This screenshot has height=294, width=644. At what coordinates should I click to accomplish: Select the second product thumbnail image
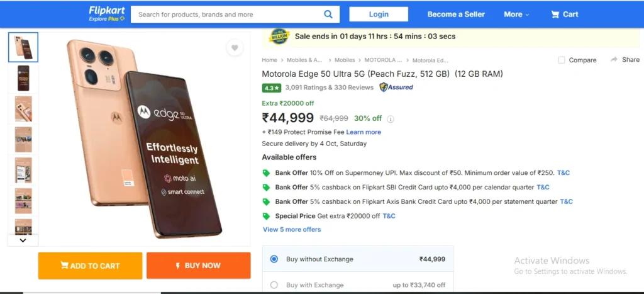click(x=23, y=78)
